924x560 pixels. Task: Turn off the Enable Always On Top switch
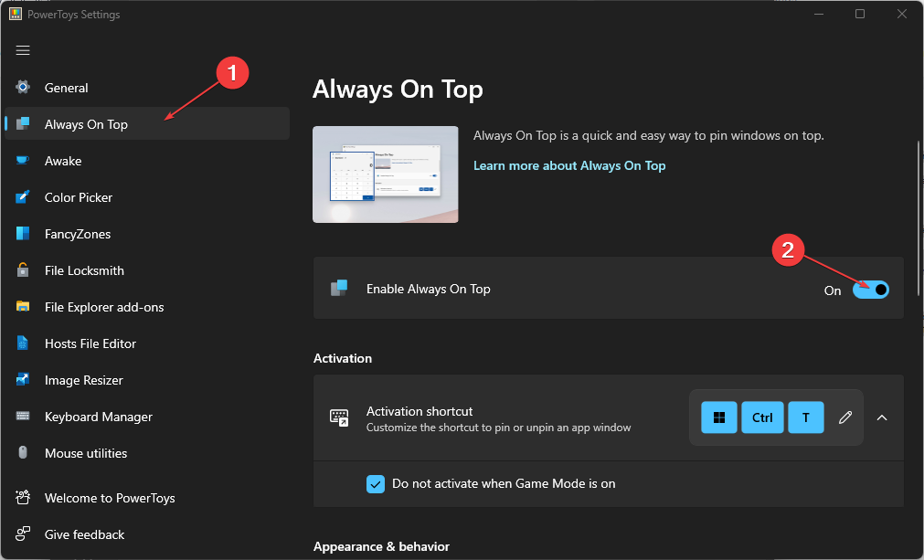(871, 290)
